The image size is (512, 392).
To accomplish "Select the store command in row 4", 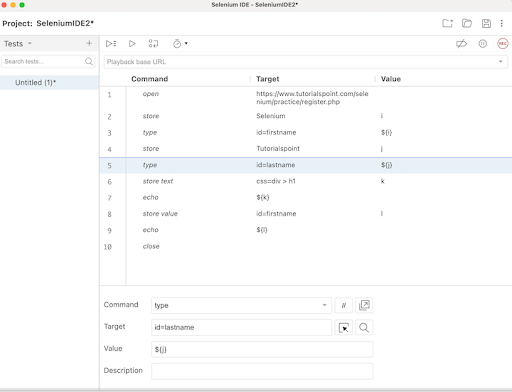I will pyautogui.click(x=151, y=149).
